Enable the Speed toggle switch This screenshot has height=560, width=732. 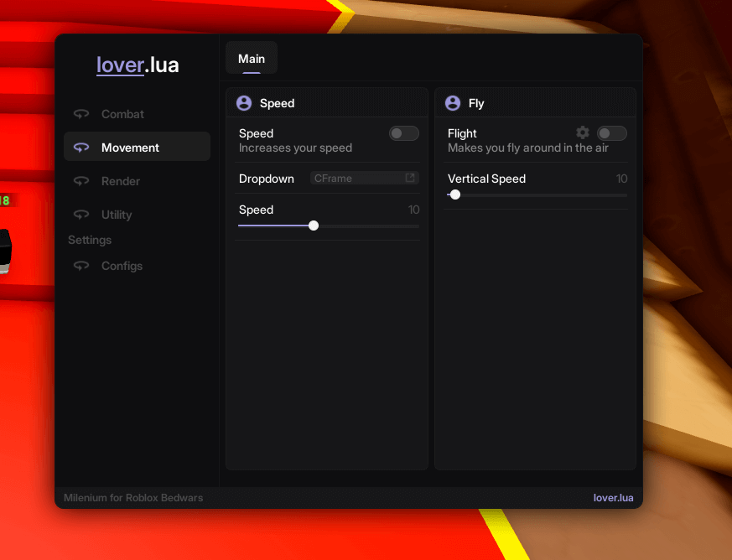click(403, 133)
